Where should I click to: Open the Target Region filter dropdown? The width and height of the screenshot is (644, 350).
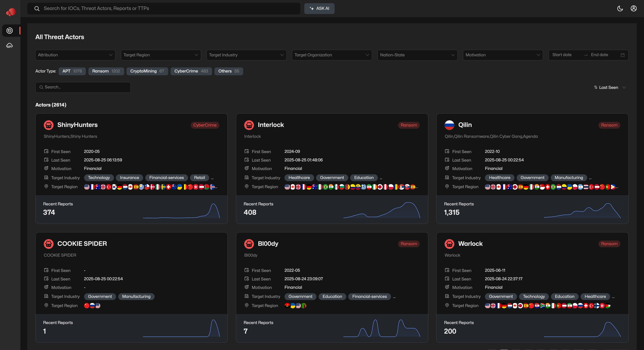point(161,55)
